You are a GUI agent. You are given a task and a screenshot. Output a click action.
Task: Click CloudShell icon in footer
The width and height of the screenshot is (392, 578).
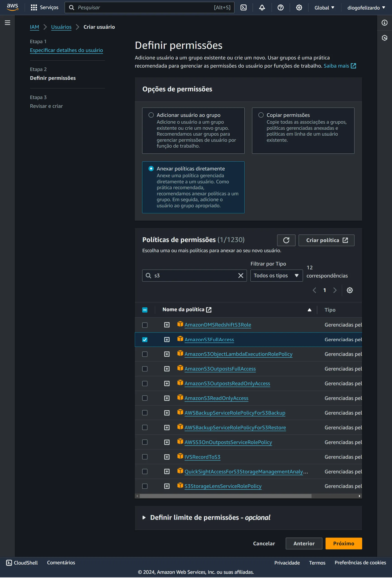point(9,563)
